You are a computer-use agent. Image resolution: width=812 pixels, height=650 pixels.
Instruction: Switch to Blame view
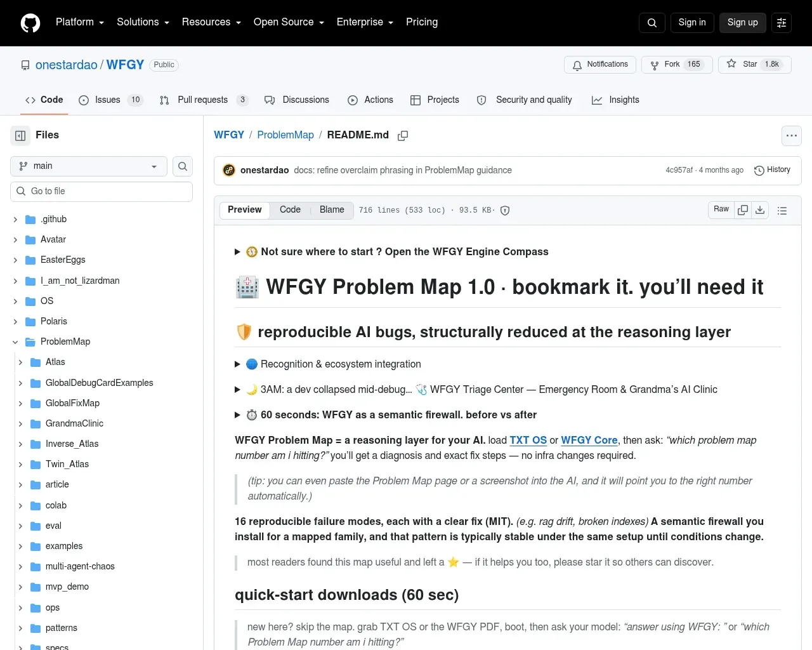[332, 210]
